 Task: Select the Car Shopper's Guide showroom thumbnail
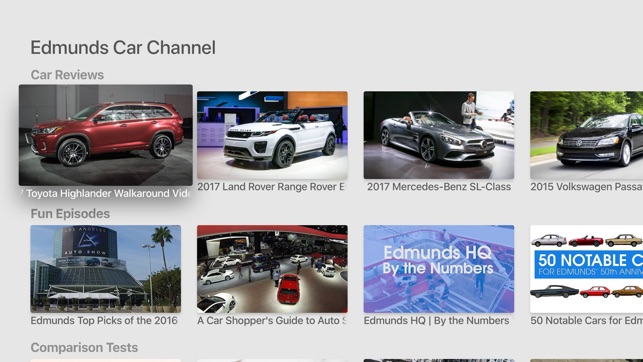(x=272, y=269)
